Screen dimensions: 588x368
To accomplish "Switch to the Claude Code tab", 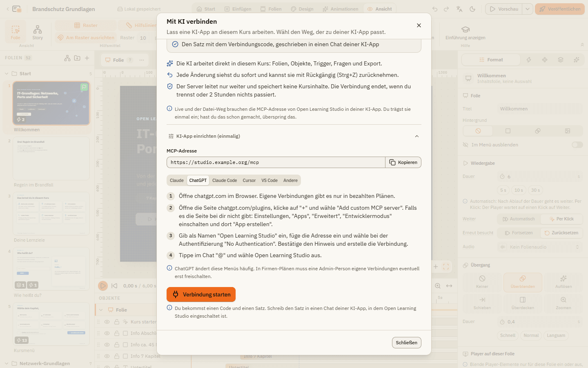I will coord(225,180).
